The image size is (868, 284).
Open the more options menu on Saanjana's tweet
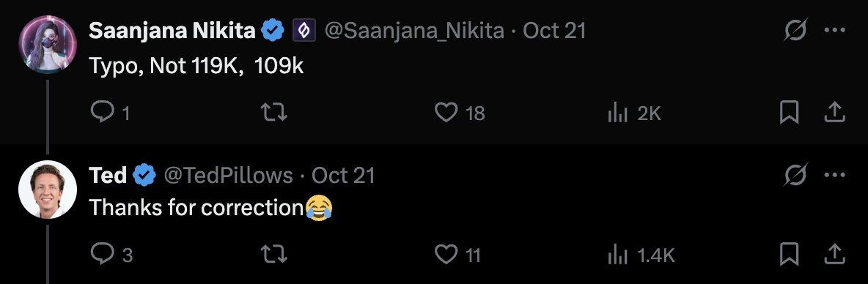[834, 31]
